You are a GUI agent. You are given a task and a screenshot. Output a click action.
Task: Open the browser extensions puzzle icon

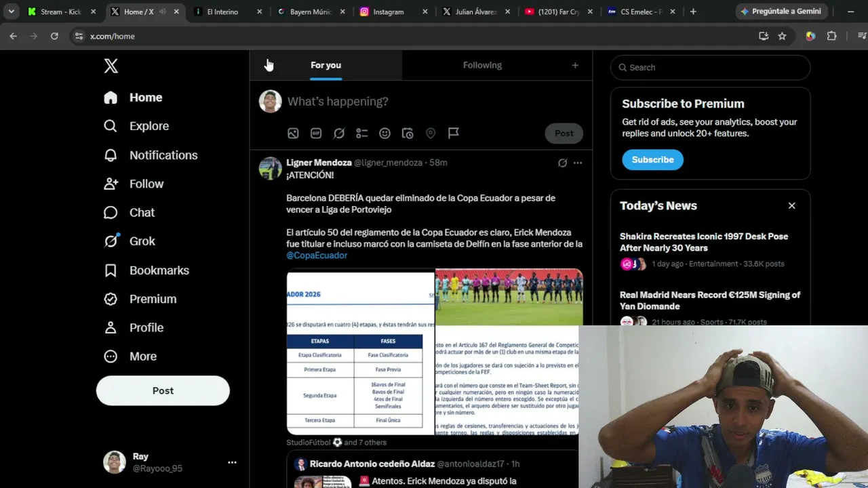pyautogui.click(x=832, y=36)
